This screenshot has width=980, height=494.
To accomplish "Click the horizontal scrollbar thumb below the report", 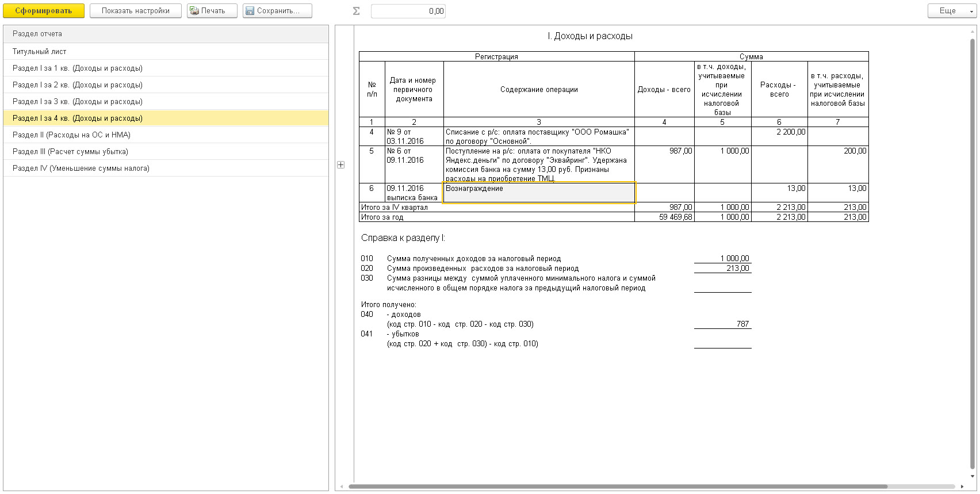I will (618, 487).
